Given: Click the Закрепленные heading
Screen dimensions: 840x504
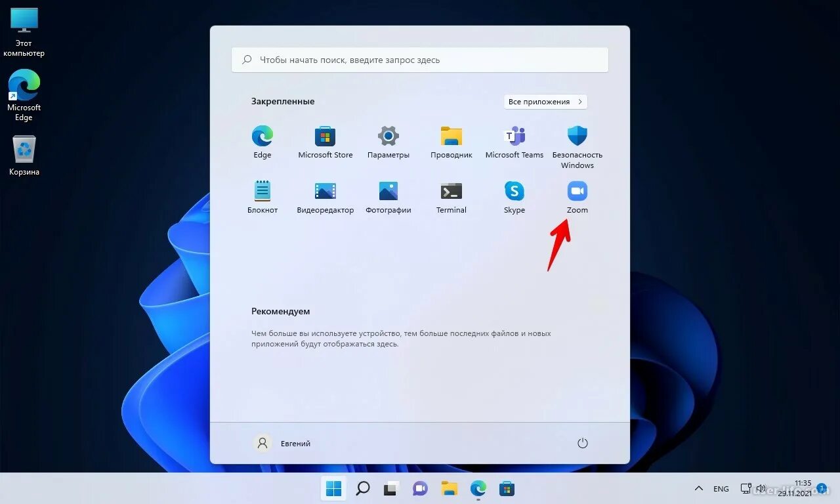Looking at the screenshot, I should point(283,102).
